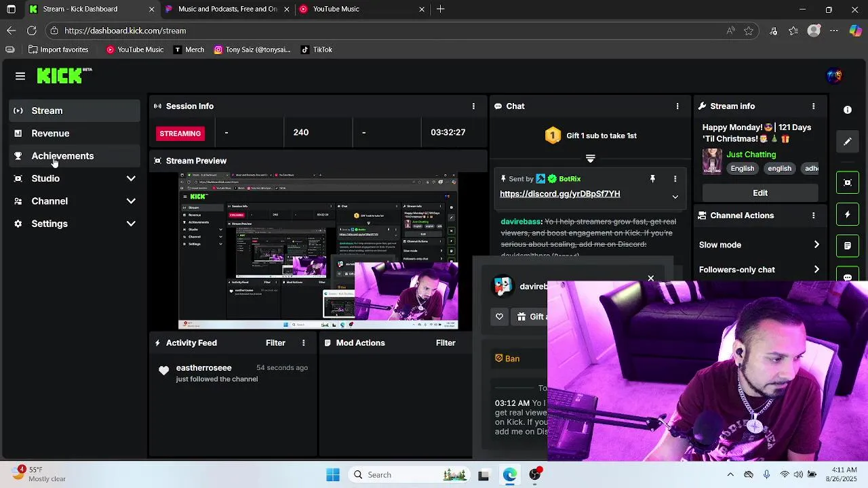Open the Activity Feed Filter
868x488 pixels.
[x=275, y=343]
